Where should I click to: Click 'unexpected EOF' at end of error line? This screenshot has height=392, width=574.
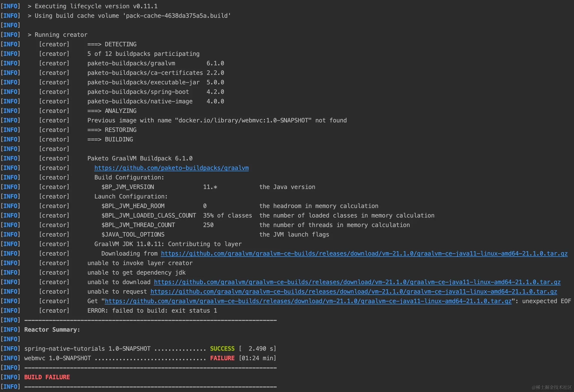546,301
